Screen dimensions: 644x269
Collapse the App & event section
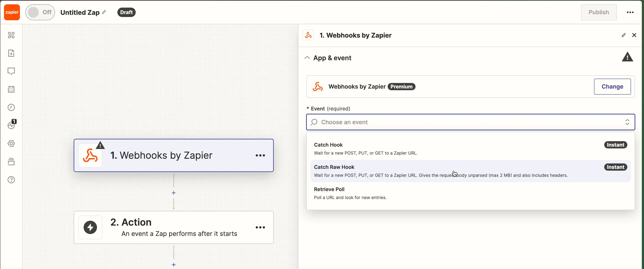(x=307, y=58)
